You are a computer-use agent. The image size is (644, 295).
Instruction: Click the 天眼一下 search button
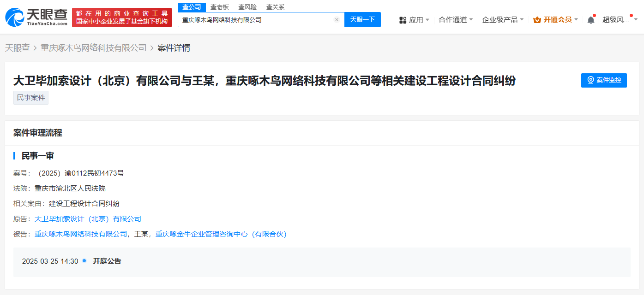pos(362,19)
